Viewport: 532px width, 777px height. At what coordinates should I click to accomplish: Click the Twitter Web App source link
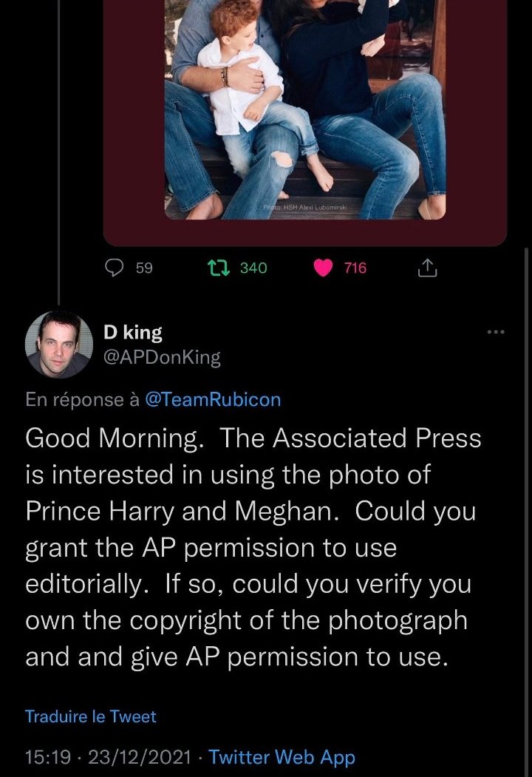282,757
